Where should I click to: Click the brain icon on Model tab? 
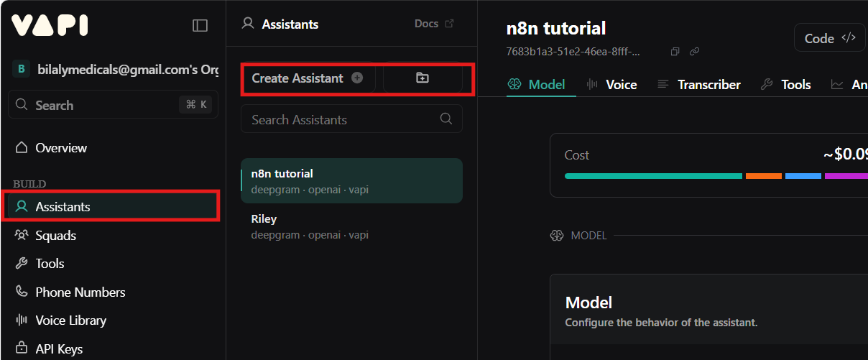[514, 85]
